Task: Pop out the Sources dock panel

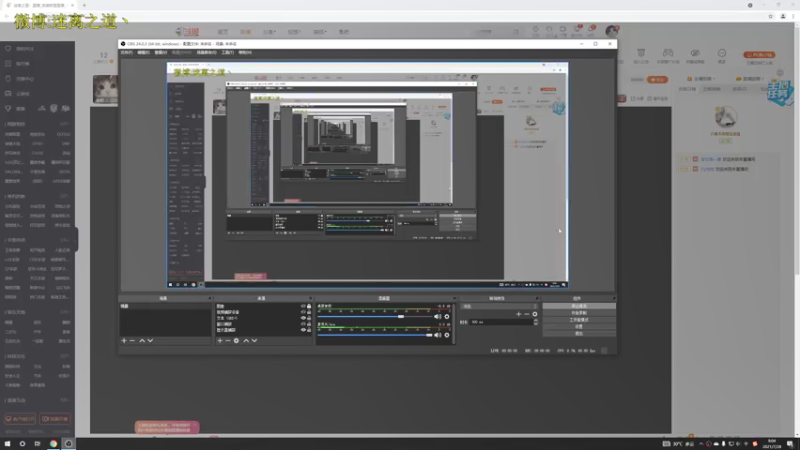Action: pos(310,298)
